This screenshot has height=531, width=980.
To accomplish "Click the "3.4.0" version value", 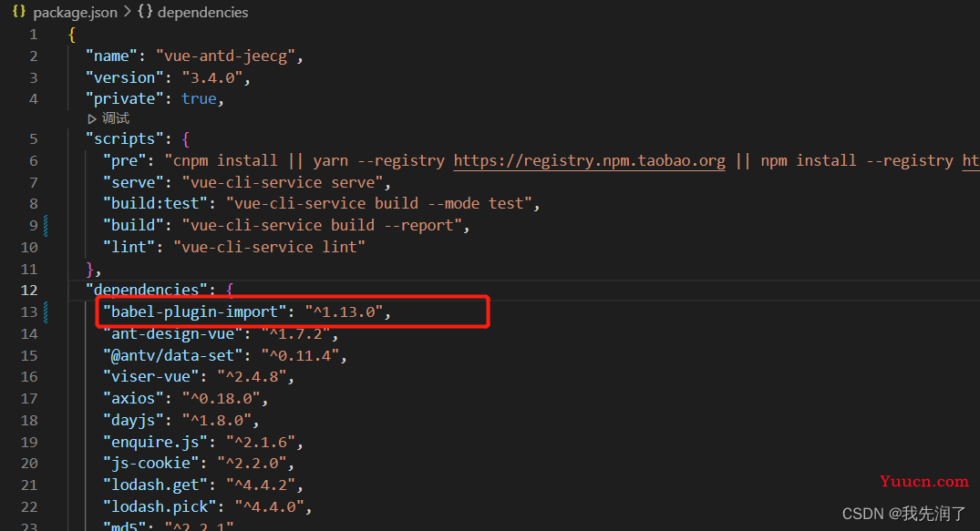I will pyautogui.click(x=211, y=77).
